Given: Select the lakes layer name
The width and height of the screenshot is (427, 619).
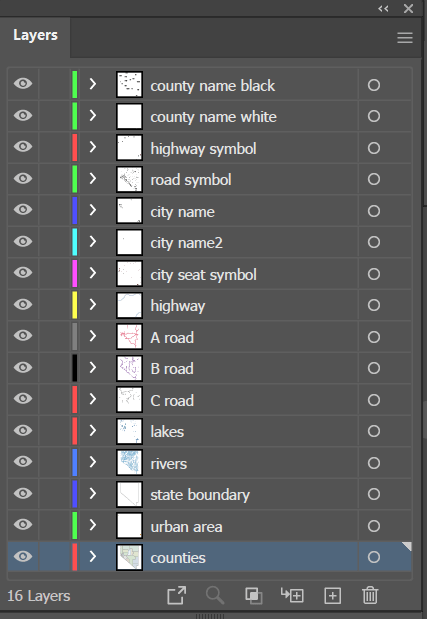Looking at the screenshot, I should (167, 431).
